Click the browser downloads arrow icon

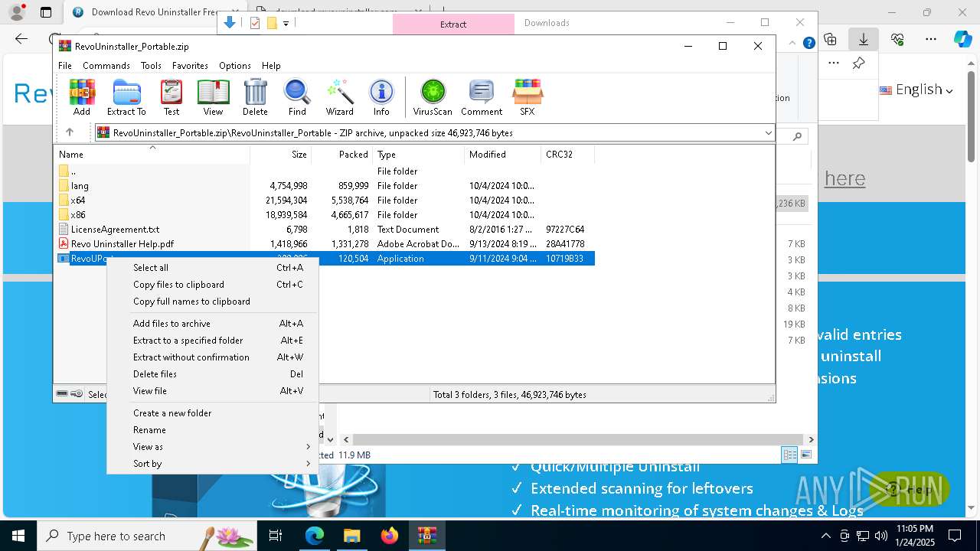[863, 39]
